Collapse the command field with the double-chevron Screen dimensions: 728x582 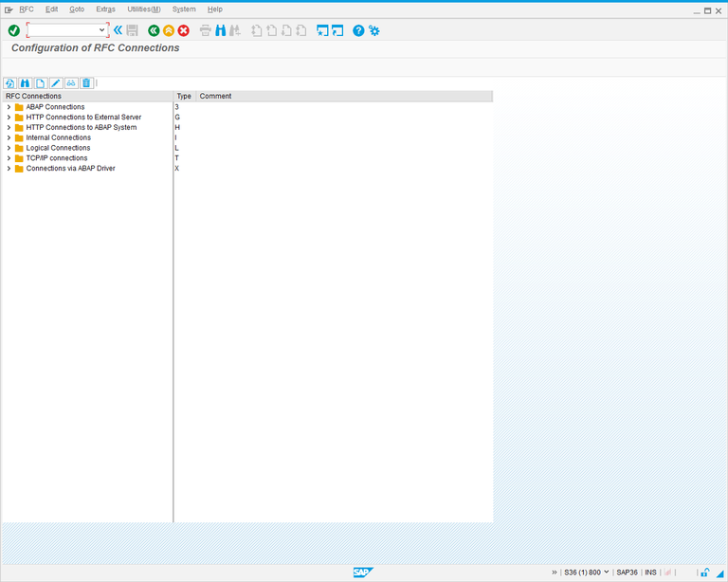(x=118, y=30)
